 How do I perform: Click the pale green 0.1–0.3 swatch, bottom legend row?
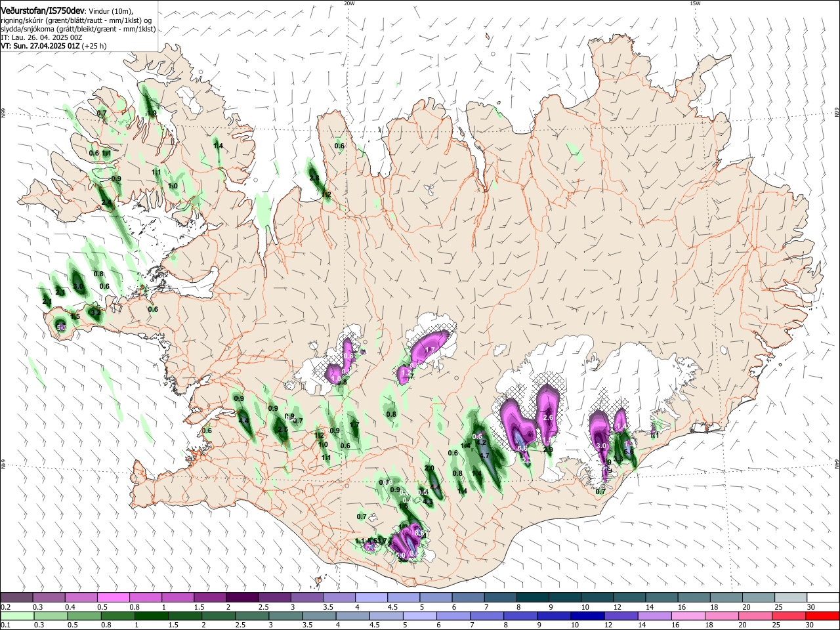coord(17,616)
